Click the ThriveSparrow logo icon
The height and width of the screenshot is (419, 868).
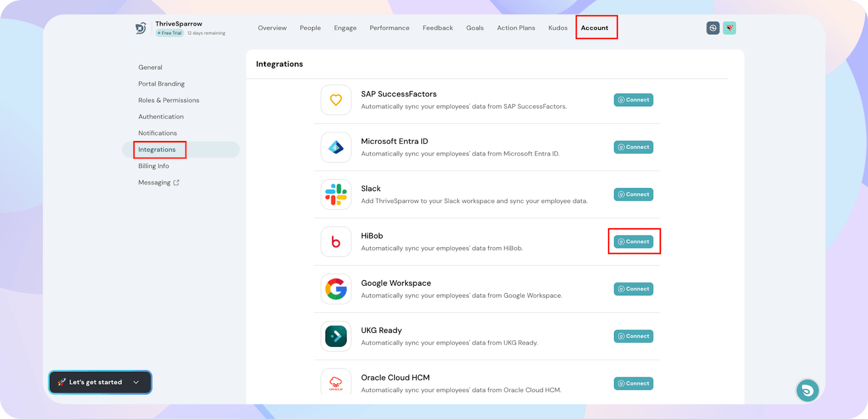(x=141, y=28)
